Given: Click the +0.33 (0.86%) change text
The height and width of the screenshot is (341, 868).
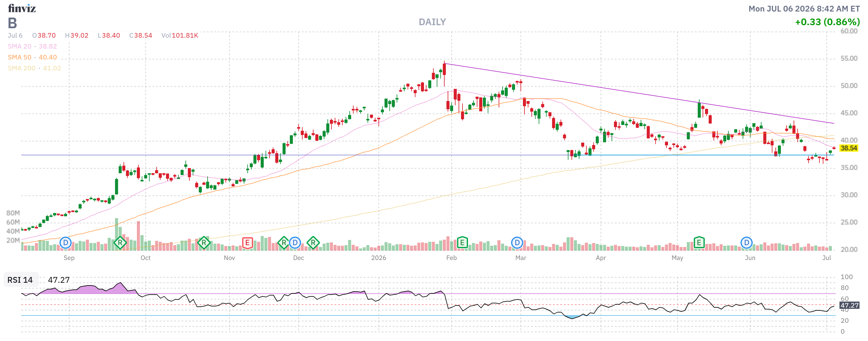Looking at the screenshot, I should [827, 22].
